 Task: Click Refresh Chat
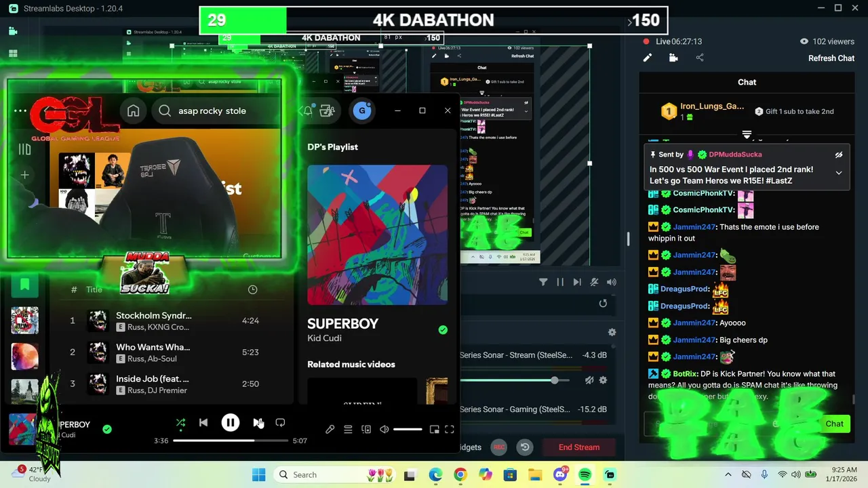coord(831,58)
